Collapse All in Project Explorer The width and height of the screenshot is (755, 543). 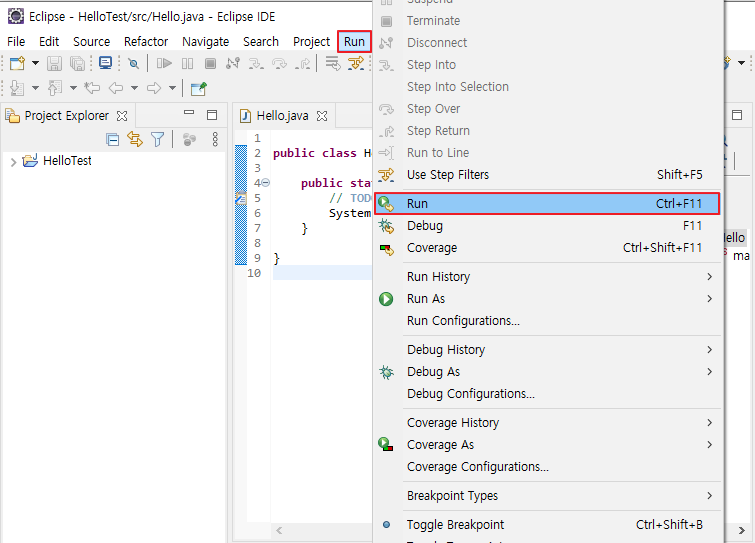pos(113,140)
